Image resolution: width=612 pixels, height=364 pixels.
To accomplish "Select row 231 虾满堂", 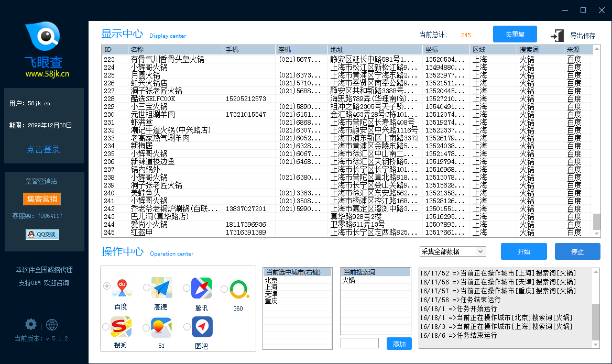I will [347, 122].
